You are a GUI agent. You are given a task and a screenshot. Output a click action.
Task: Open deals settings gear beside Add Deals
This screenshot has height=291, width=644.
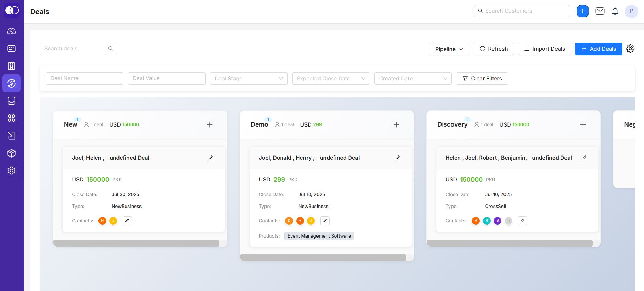coord(630,49)
